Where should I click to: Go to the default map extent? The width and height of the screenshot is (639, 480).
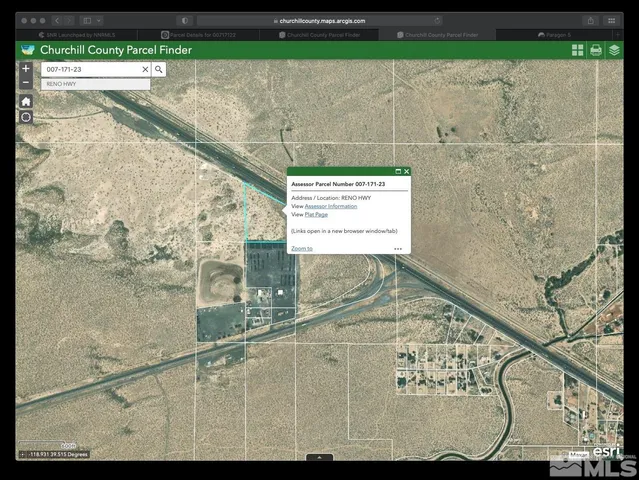(26, 101)
